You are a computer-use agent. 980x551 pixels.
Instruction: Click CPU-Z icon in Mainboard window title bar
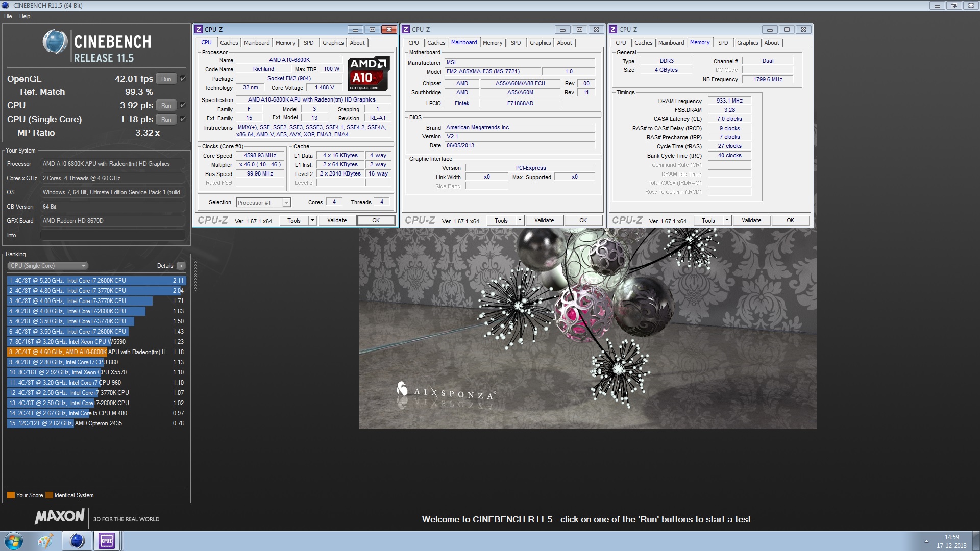click(406, 30)
